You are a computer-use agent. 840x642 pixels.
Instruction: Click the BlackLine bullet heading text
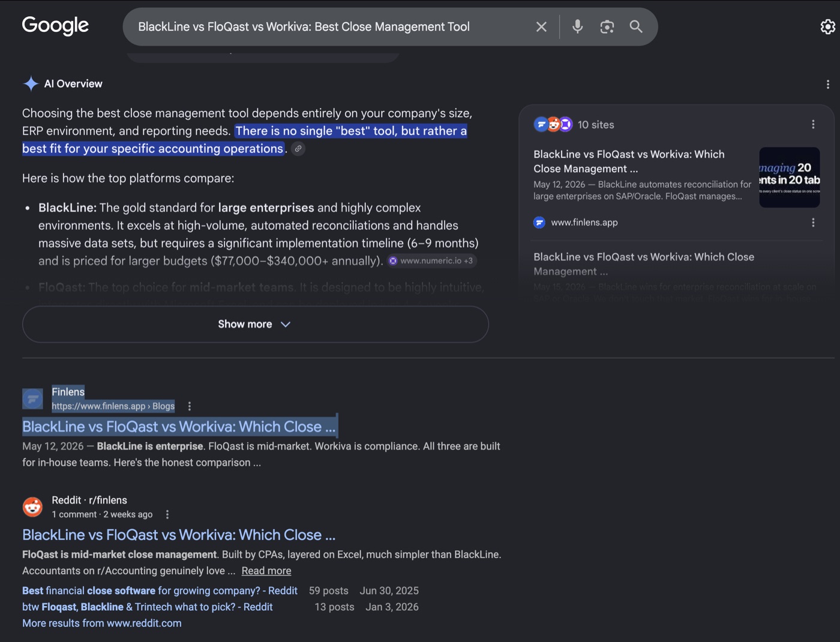pyautogui.click(x=67, y=208)
